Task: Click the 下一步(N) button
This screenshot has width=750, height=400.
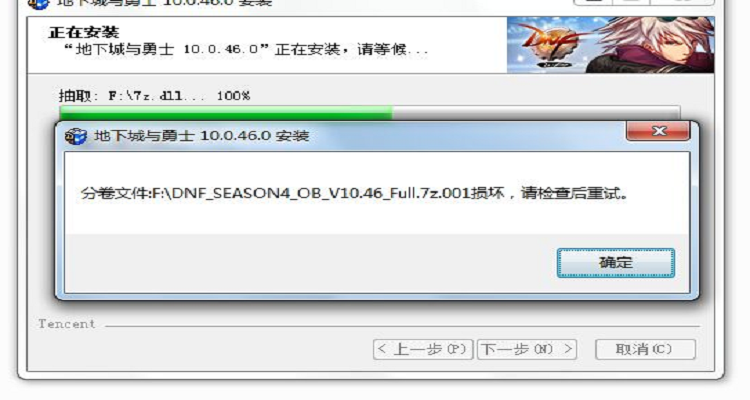Action: click(527, 349)
